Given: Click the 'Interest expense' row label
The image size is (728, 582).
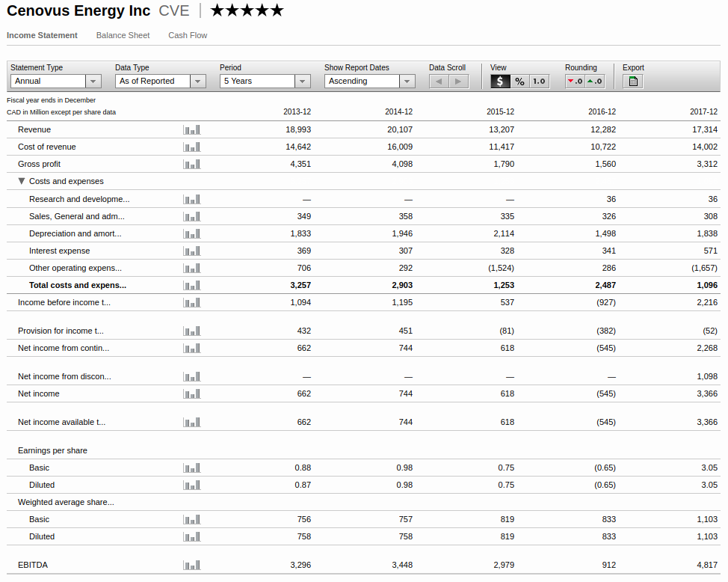Looking at the screenshot, I should (60, 251).
